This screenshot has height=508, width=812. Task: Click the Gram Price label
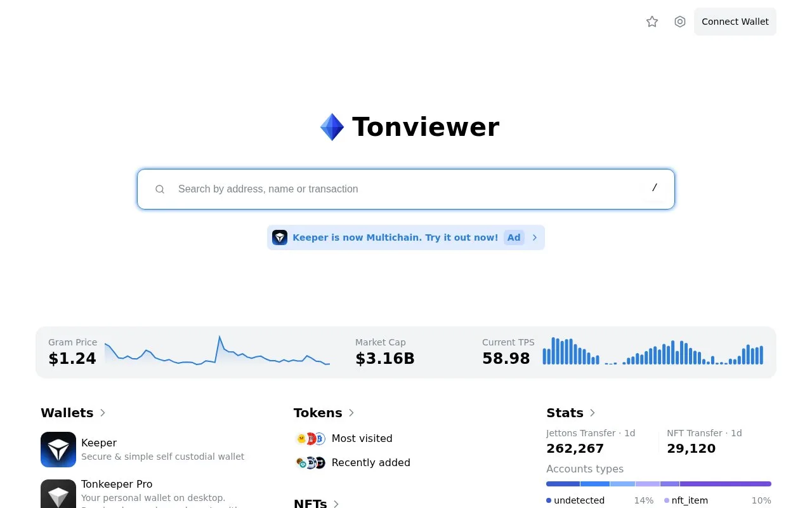click(72, 342)
